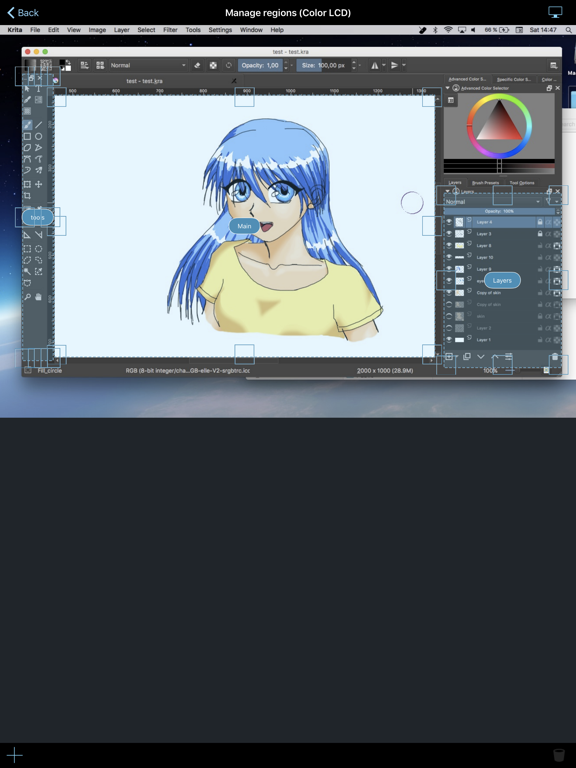576x768 pixels.
Task: Select the Assistant ruler tool
Action: (27, 235)
